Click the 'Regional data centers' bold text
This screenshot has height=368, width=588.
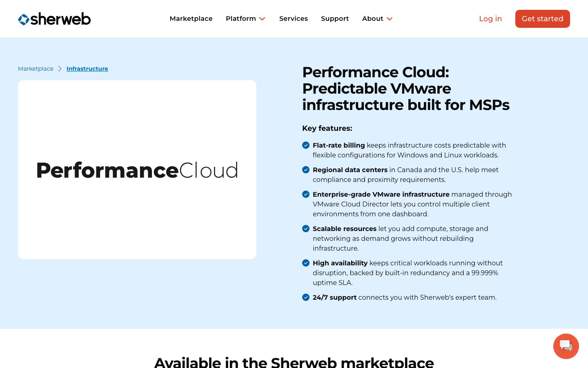coord(350,170)
